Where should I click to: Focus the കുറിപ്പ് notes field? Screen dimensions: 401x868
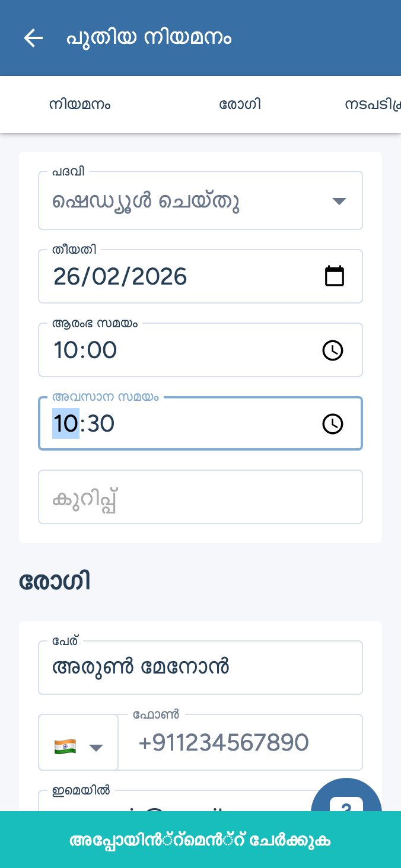pos(200,497)
